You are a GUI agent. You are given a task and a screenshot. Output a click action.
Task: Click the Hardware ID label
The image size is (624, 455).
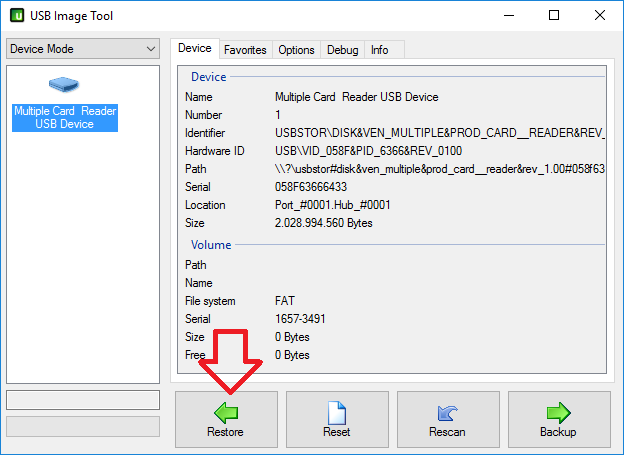(214, 151)
